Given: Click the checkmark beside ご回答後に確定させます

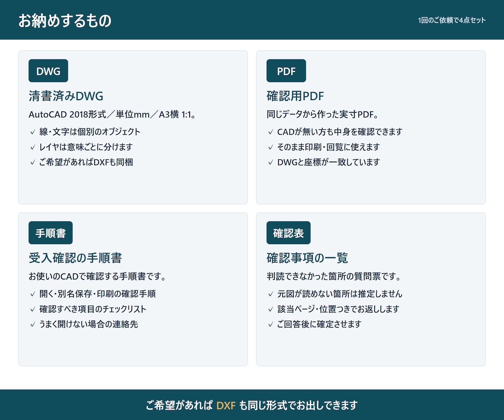Looking at the screenshot, I should (271, 325).
